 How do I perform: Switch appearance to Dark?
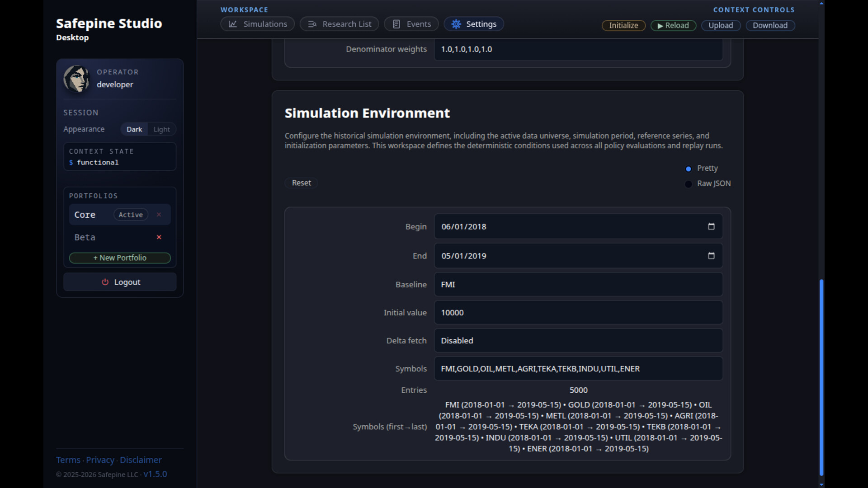pyautogui.click(x=134, y=129)
